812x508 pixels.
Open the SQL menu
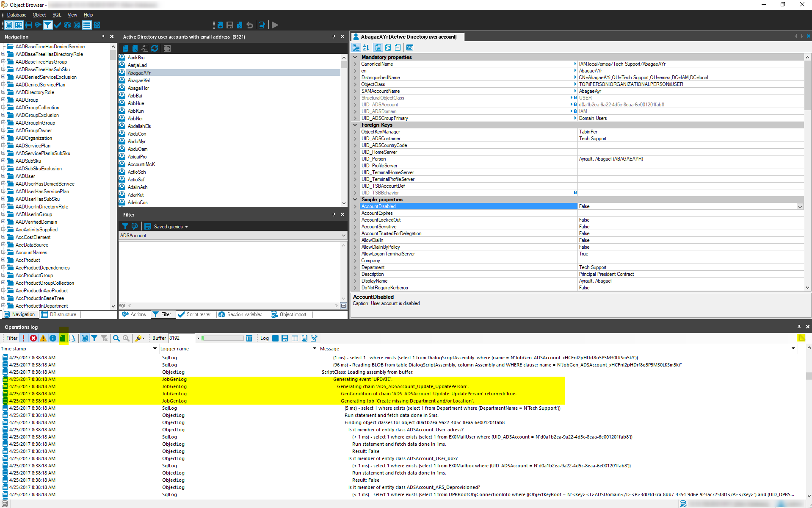pyautogui.click(x=57, y=15)
